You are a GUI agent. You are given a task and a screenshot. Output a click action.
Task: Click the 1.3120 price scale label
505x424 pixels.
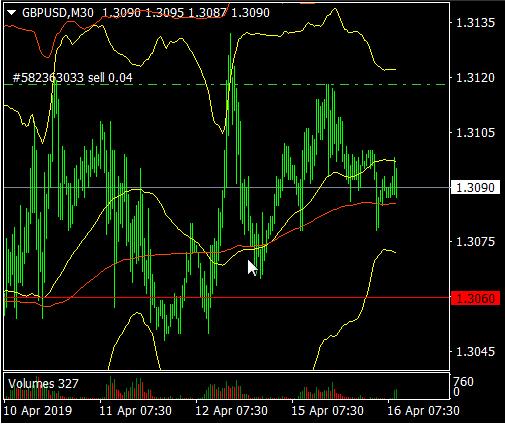[475, 78]
